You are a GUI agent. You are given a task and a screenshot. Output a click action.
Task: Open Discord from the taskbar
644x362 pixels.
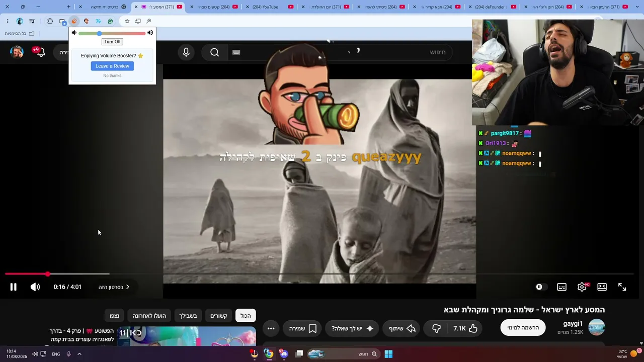point(284,354)
